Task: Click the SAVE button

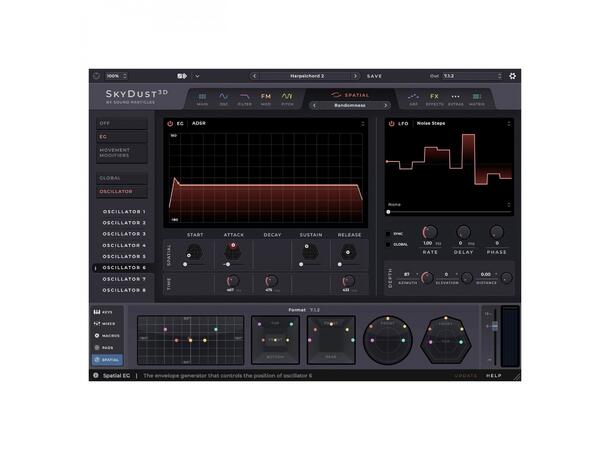Action: pos(374,76)
